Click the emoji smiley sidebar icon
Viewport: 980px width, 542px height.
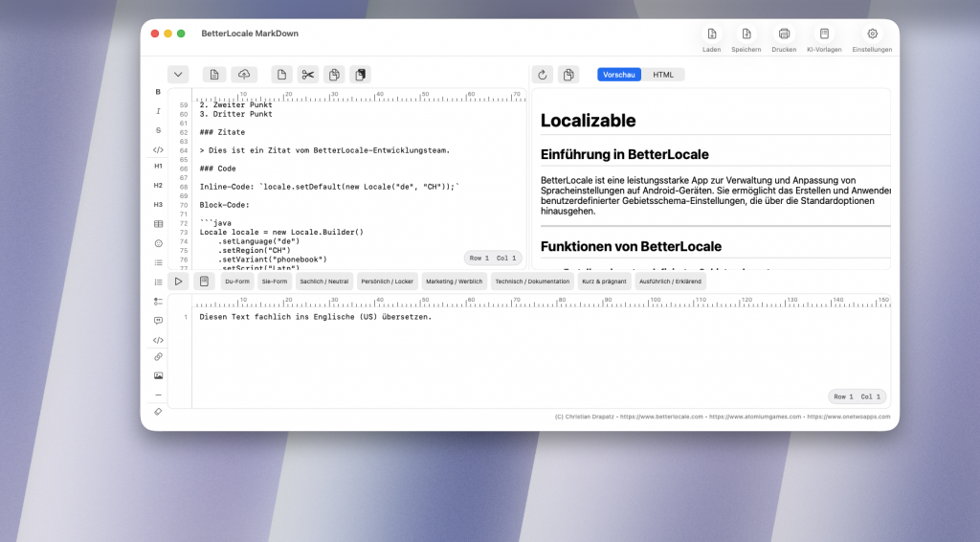158,243
